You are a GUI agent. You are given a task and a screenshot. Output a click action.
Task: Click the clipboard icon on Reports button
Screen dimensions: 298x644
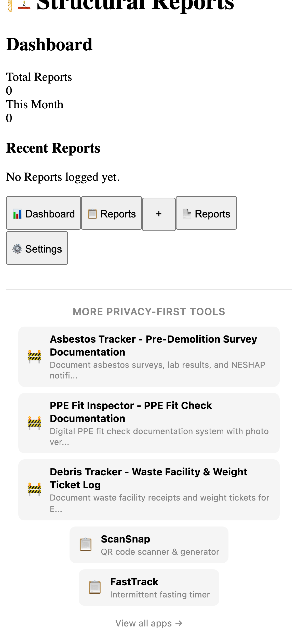(92, 214)
